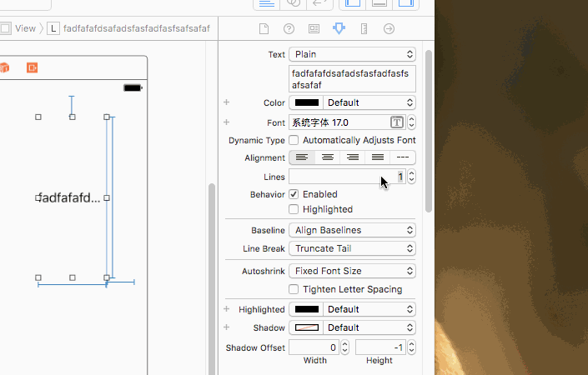Set text alignment to justified
The image size is (588, 375).
(x=378, y=157)
